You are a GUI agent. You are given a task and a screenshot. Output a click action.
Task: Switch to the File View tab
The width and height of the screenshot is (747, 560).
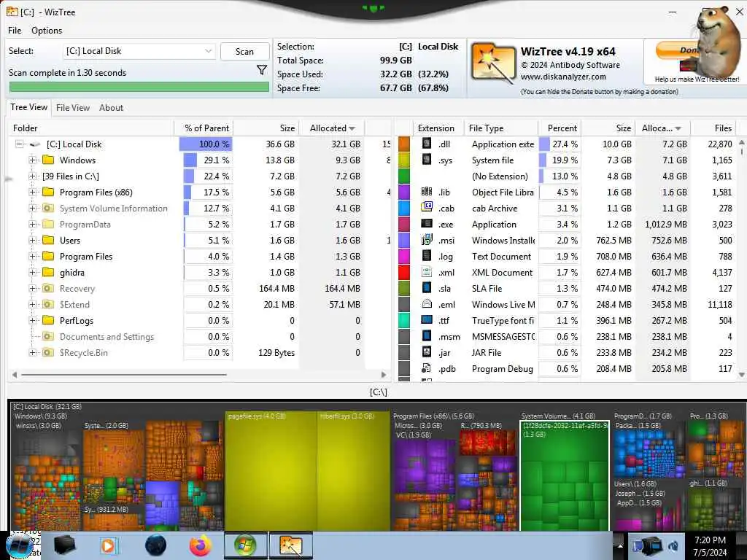pos(73,108)
